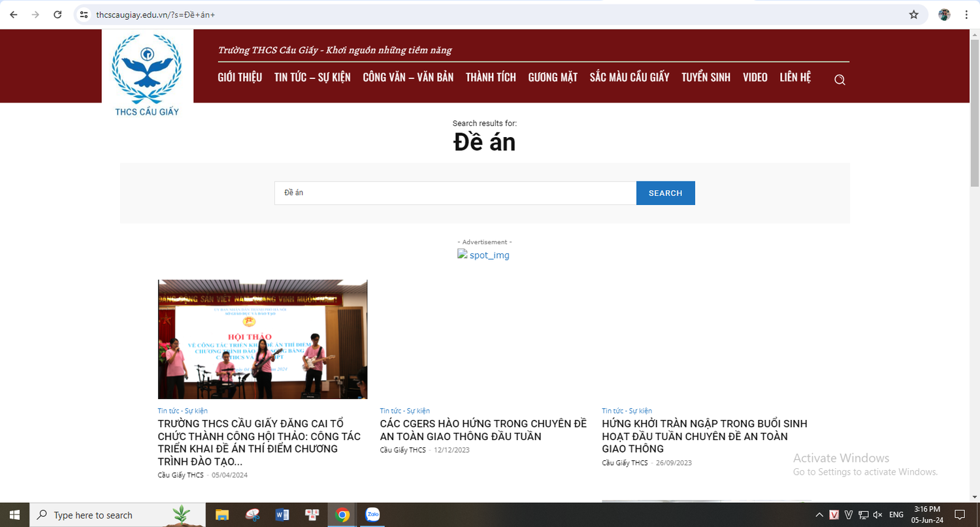Viewport: 980px width, 527px height.
Task: Switch to Google Chrome on taskbar
Action: click(342, 515)
